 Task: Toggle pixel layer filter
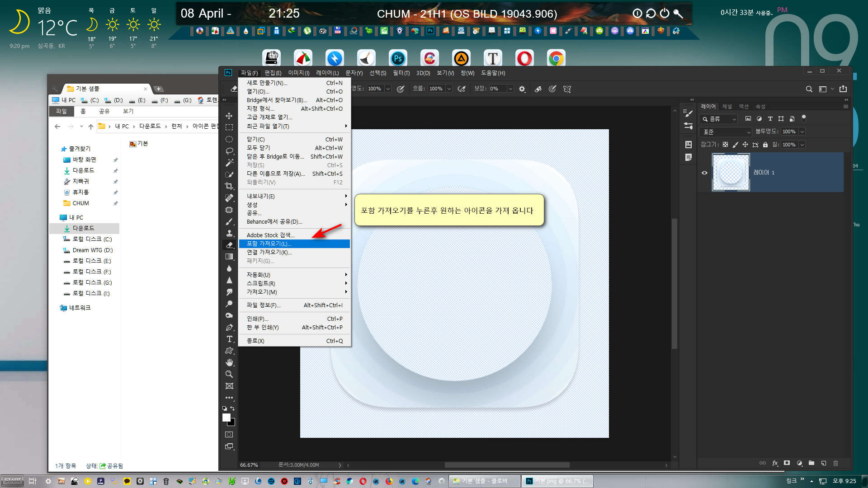(x=748, y=119)
